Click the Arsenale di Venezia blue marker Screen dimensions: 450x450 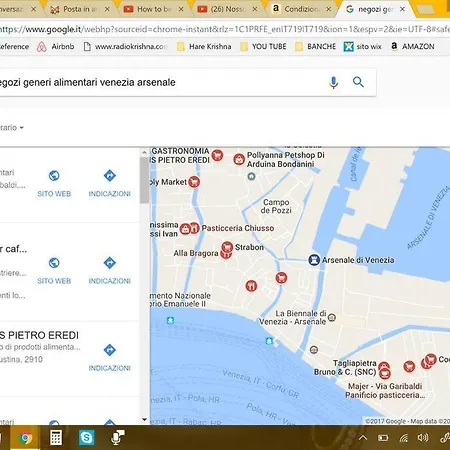(314, 260)
